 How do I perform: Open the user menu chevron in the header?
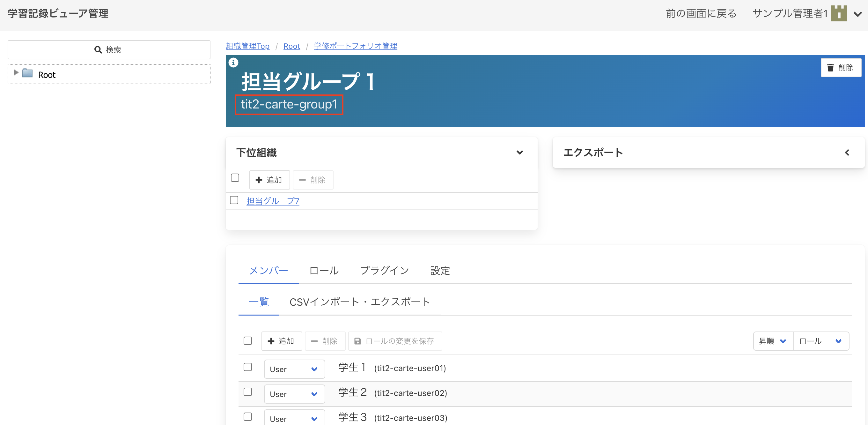coord(857,14)
